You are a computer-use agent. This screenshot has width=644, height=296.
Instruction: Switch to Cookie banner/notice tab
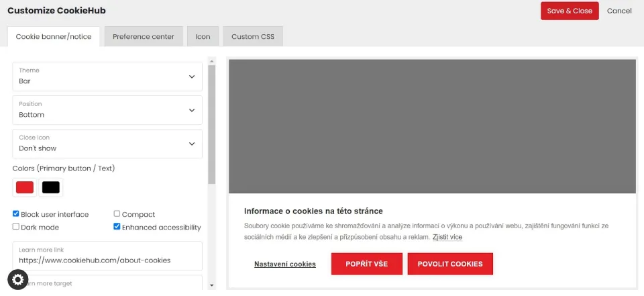(54, 37)
